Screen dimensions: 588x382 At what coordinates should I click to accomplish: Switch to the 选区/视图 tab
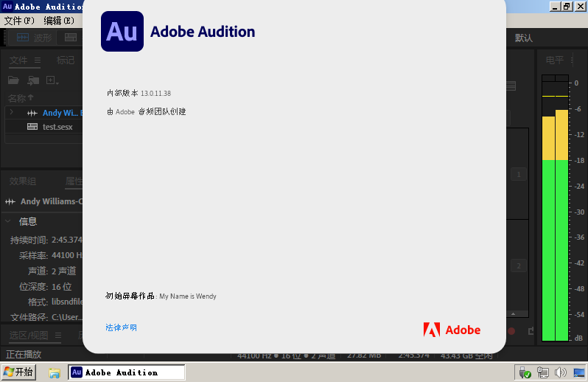tap(29, 335)
